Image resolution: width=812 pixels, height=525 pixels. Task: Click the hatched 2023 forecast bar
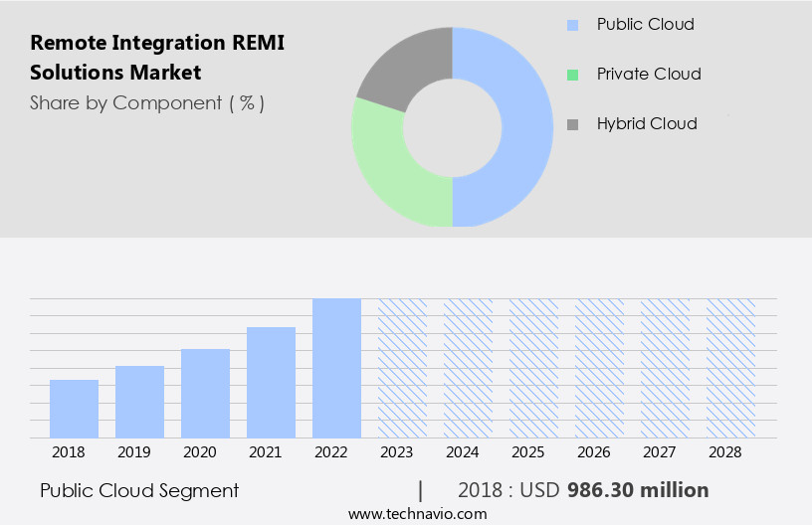click(x=402, y=368)
